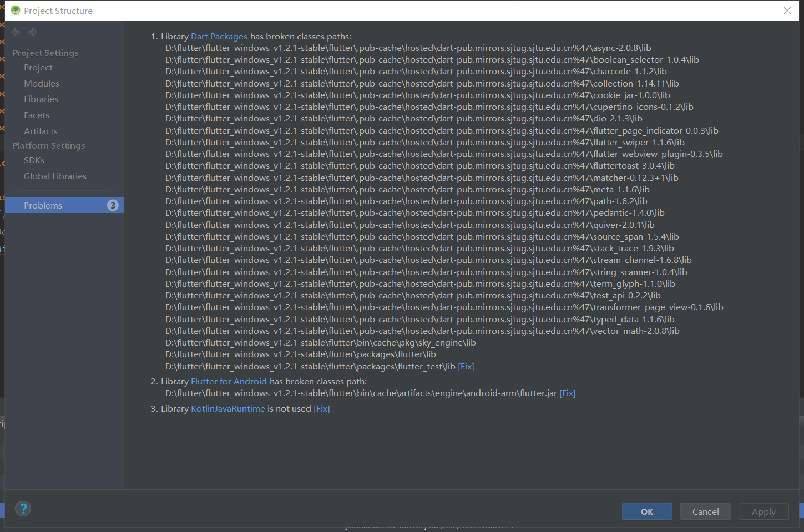Switch to the Problems tab

click(x=43, y=205)
